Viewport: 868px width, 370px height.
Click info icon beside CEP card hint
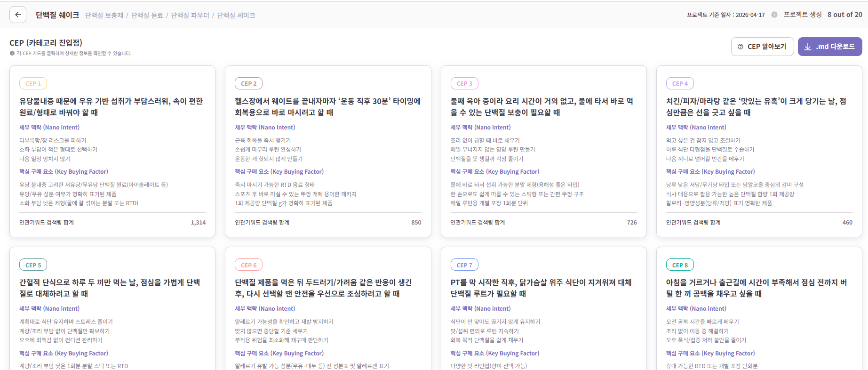(x=12, y=53)
